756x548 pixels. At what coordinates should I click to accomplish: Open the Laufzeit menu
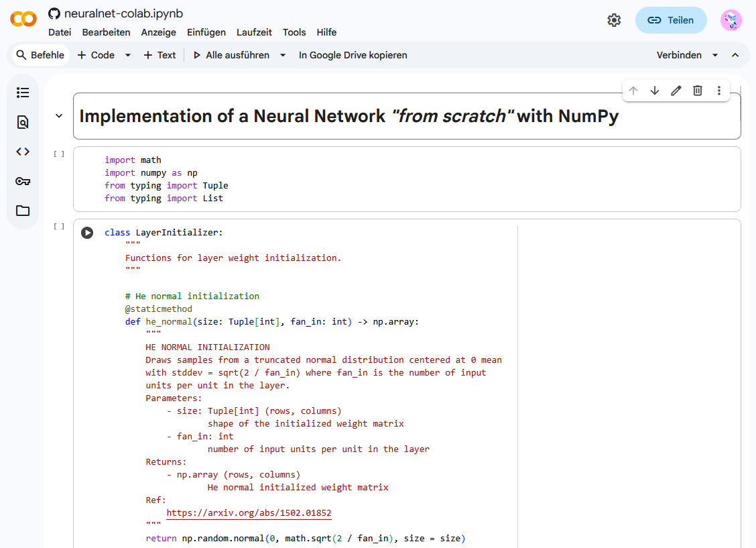pyautogui.click(x=254, y=32)
